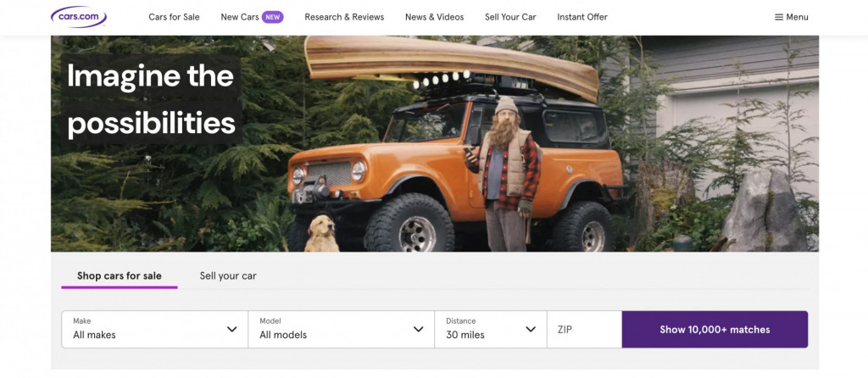Viewport: 868px width, 378px height.
Task: Go to Instant Offer page
Action: 582,17
